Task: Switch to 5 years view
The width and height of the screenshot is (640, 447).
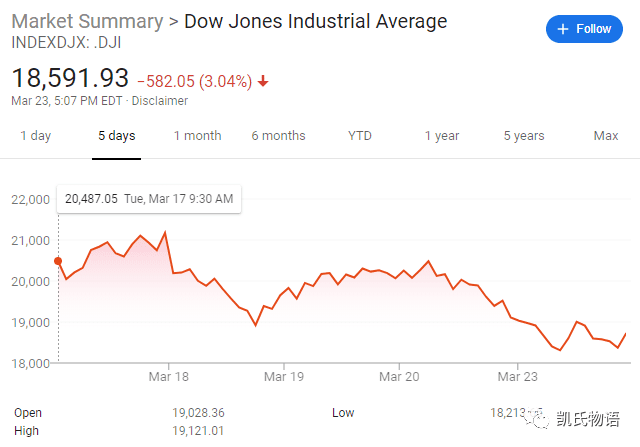Action: pyautogui.click(x=524, y=136)
